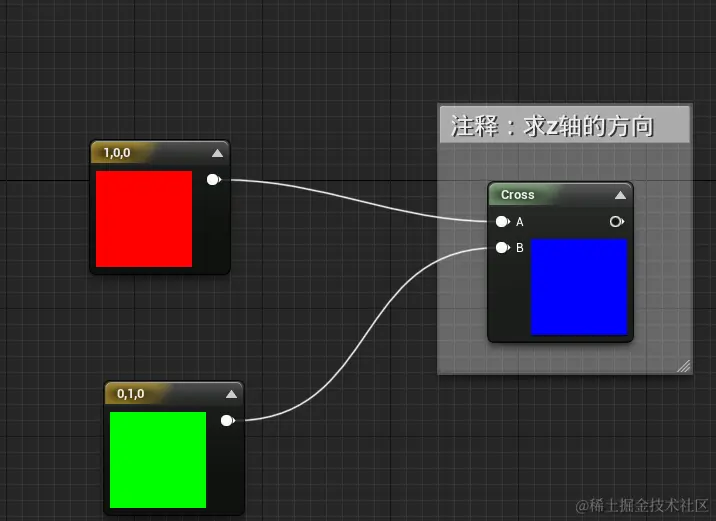Click input pin A on Cross node
The width and height of the screenshot is (716, 521).
click(x=502, y=221)
